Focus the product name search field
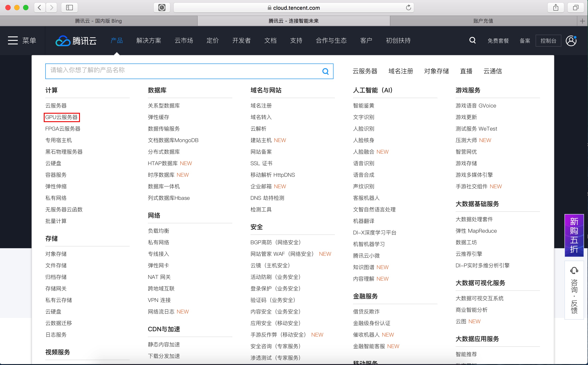 point(183,71)
